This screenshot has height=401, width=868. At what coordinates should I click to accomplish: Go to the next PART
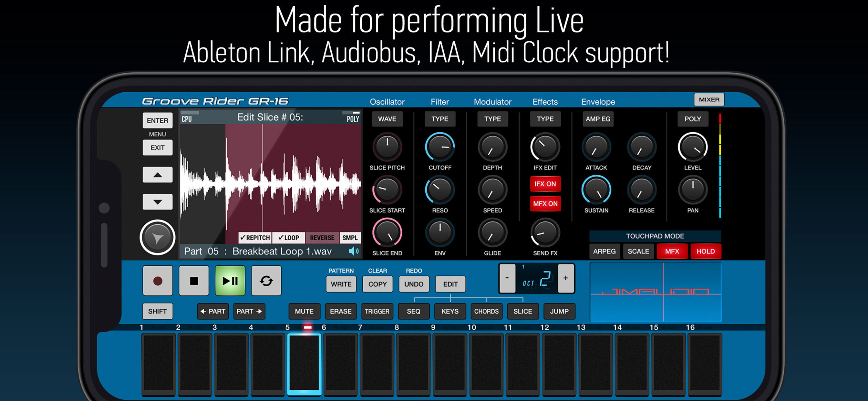click(x=249, y=311)
